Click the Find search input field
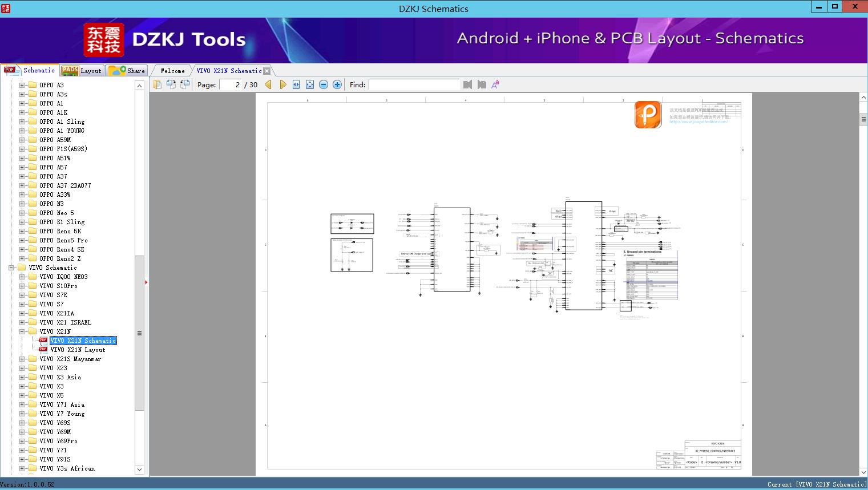868x490 pixels. [414, 84]
